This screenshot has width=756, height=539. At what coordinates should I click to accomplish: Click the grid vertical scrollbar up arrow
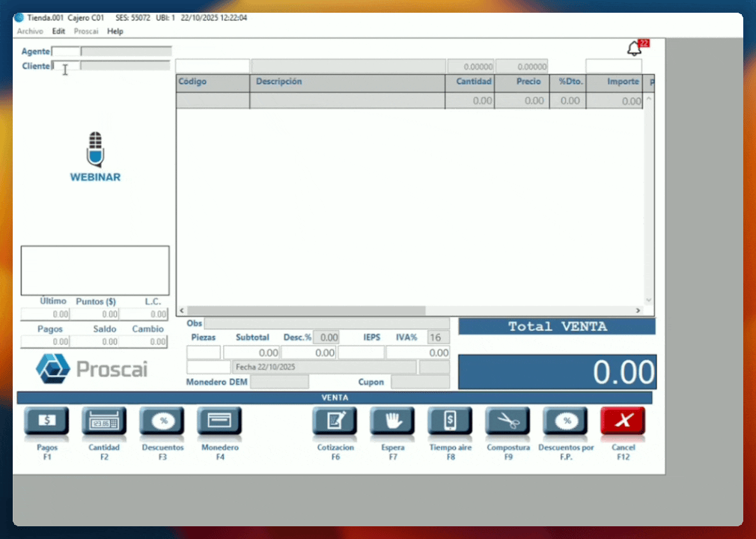click(649, 99)
